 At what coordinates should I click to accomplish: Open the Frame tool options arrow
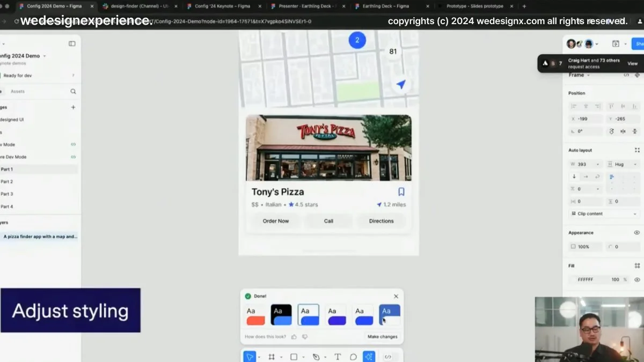point(281,357)
